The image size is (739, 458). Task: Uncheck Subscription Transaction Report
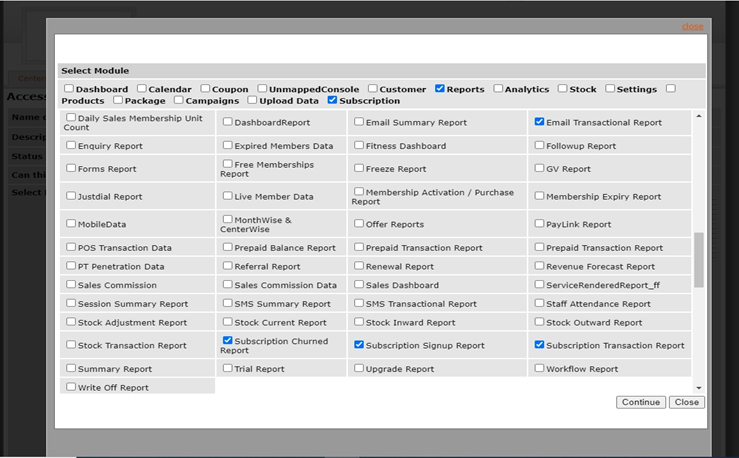pos(539,344)
